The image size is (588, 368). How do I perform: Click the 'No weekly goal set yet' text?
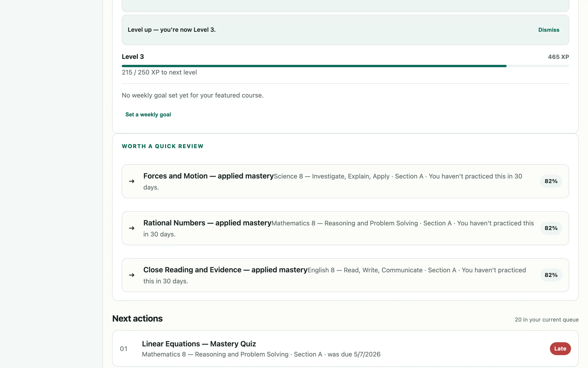point(192,95)
